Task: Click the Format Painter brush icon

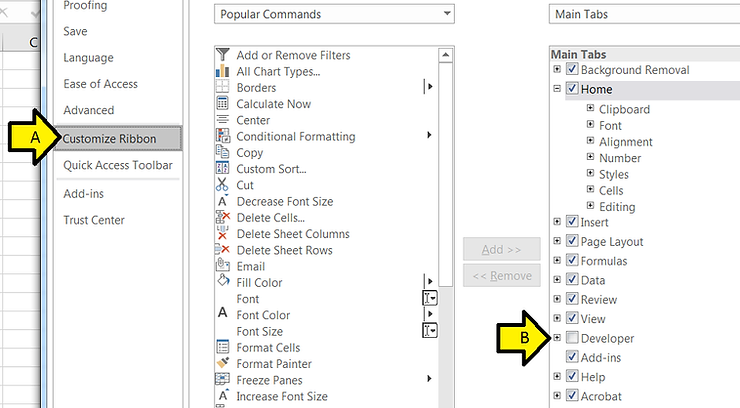Action: pyautogui.click(x=222, y=363)
